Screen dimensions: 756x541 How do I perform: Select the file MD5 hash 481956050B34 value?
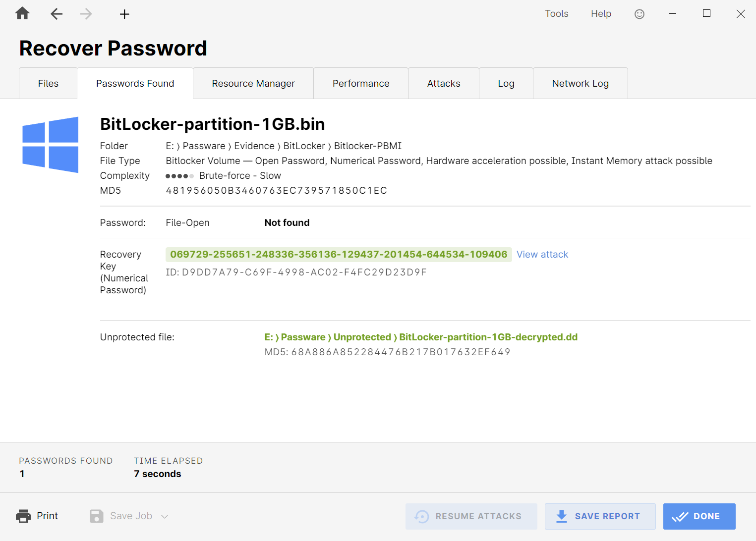tap(276, 190)
